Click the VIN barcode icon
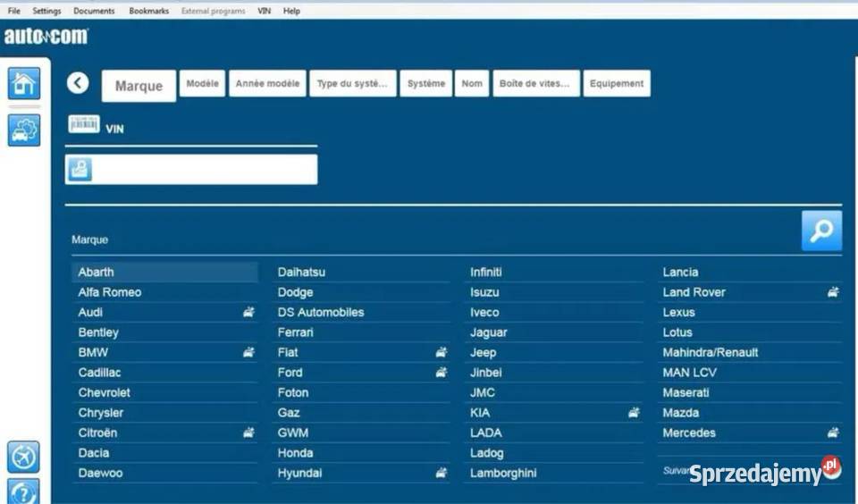The width and height of the screenshot is (858, 504). [x=84, y=125]
